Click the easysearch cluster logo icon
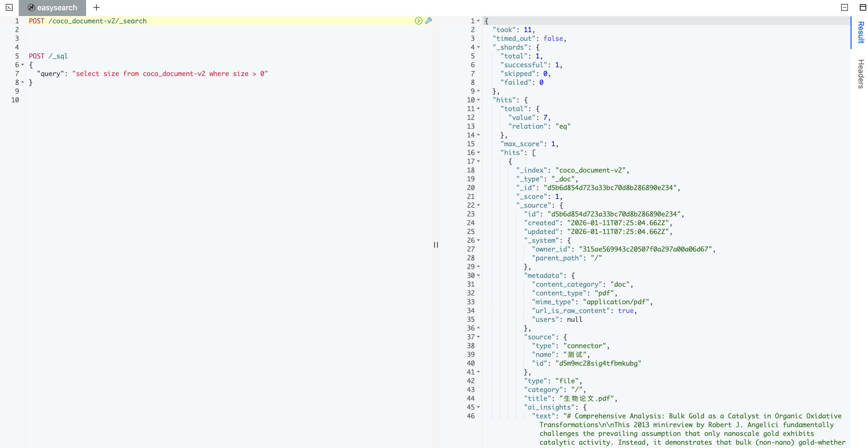868x448 pixels. 31,8
